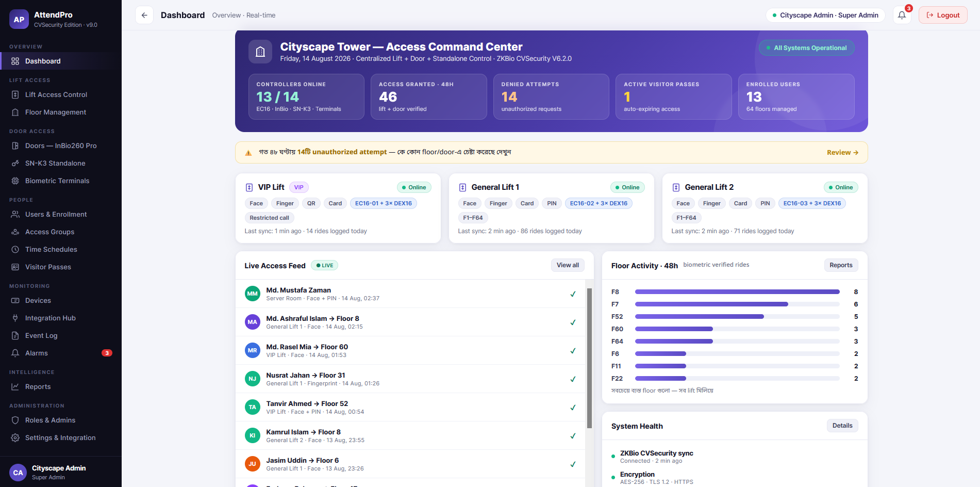980x487 pixels.
Task: Click the Alarms count badge 3
Action: click(x=107, y=353)
